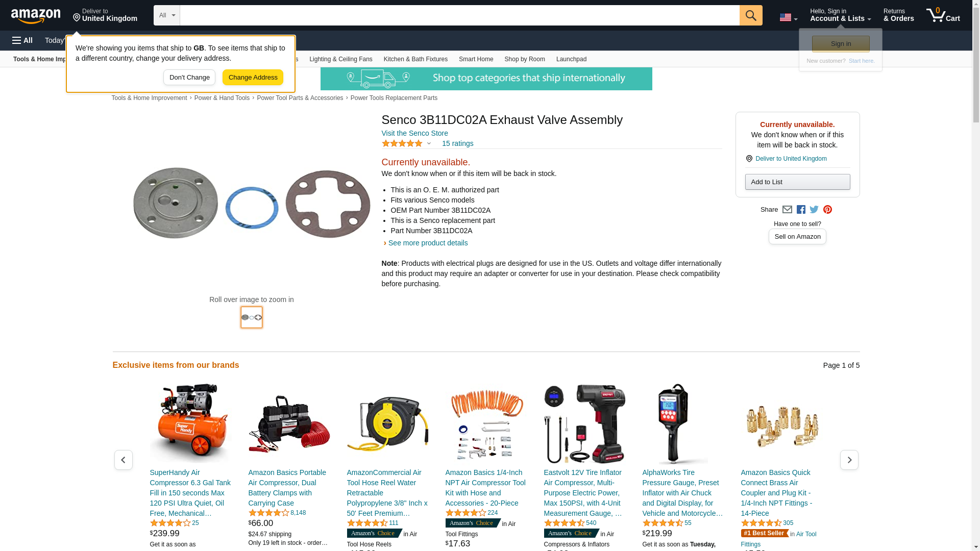Open the shopping cart icon

[943, 15]
